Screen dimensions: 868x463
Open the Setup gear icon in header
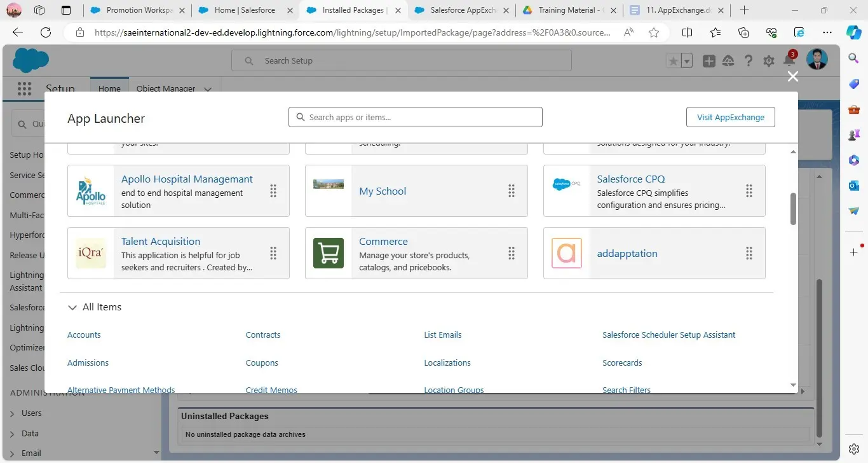click(x=769, y=61)
